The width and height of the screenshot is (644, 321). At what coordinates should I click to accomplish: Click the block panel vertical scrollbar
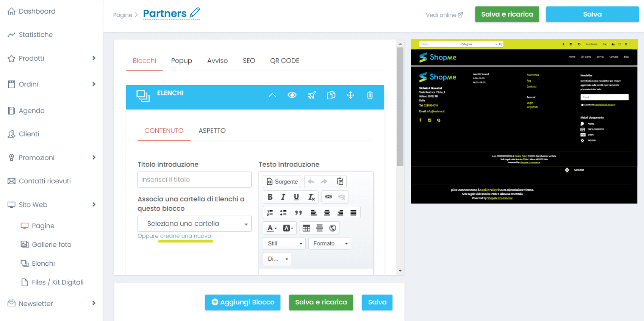(x=400, y=107)
